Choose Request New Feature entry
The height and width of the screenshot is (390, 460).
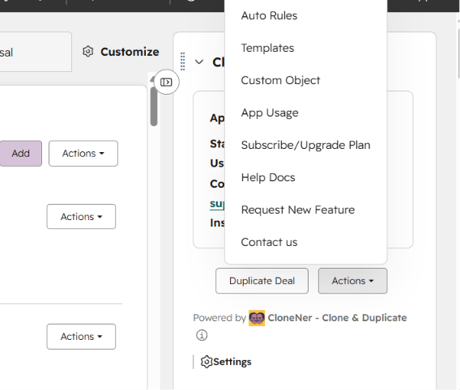tap(298, 210)
